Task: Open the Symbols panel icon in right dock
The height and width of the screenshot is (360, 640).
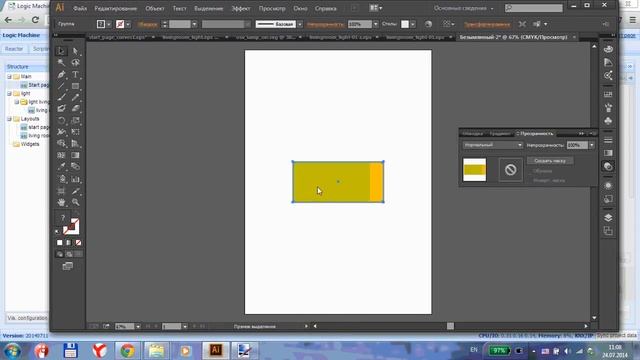Action: coord(608,121)
